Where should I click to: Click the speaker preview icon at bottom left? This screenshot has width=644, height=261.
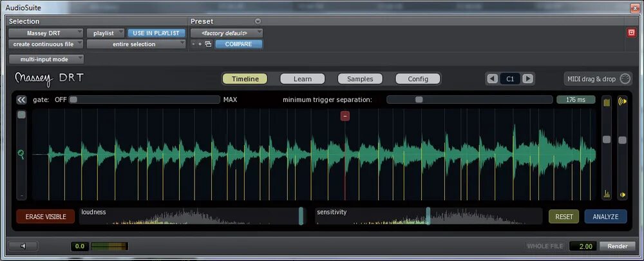click(x=23, y=246)
